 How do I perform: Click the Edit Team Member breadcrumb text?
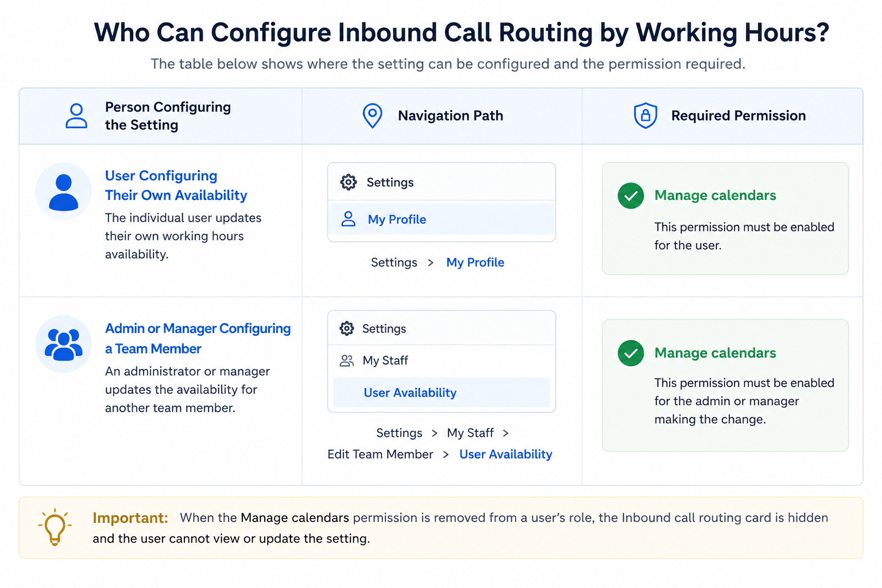click(380, 454)
